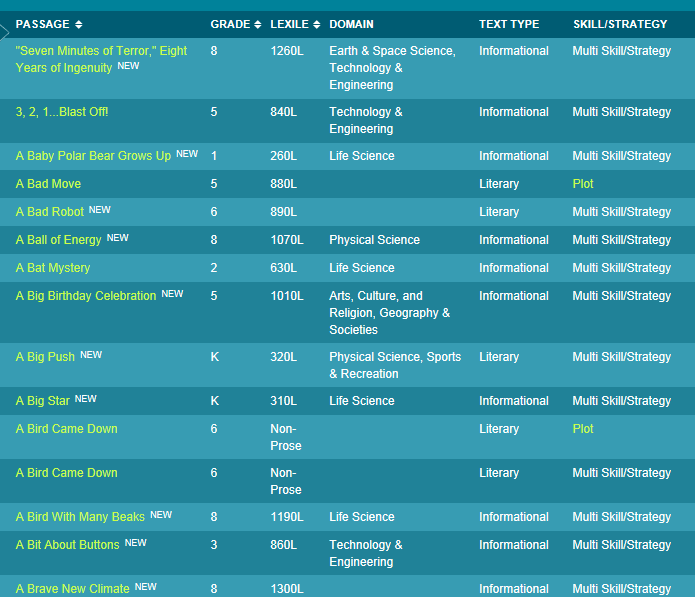The image size is (695, 597).
Task: Select the 1190L lexile value
Action: tap(287, 517)
